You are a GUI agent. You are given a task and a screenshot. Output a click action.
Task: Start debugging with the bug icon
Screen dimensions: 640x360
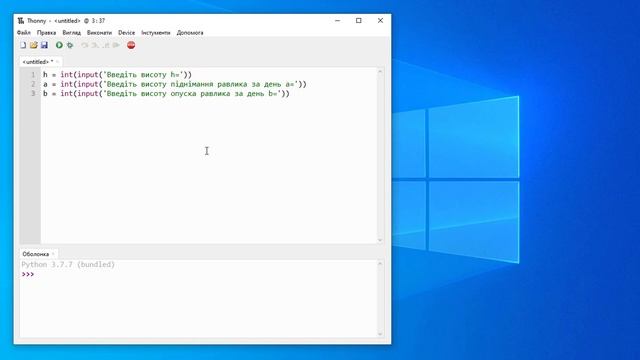click(x=70, y=45)
